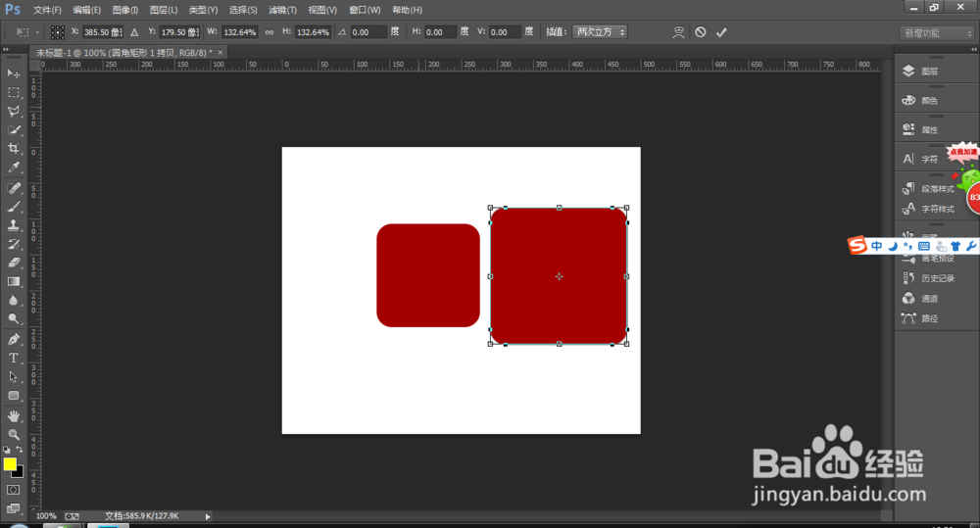Select the Polygonal Lasso tool
This screenshot has height=528, width=980.
tap(13, 112)
